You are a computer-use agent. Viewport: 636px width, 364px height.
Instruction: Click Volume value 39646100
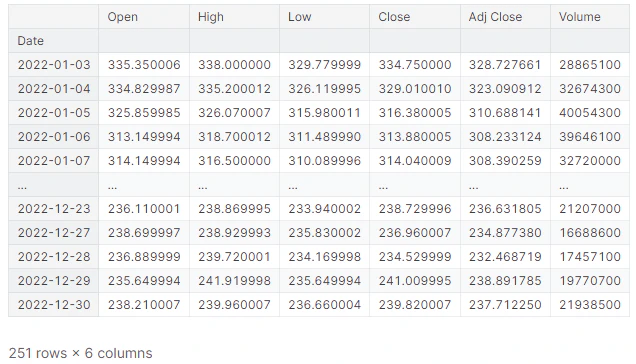pos(590,137)
